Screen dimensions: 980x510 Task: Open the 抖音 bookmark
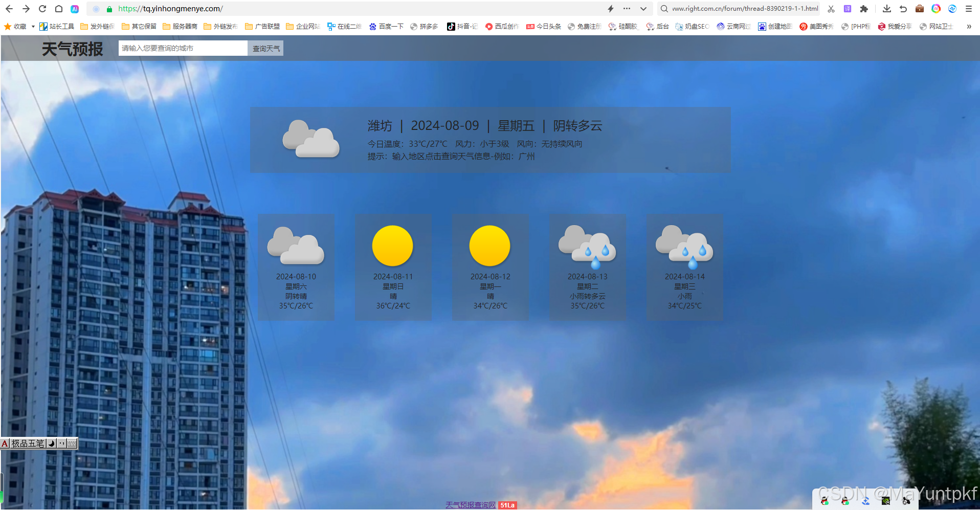pos(462,27)
